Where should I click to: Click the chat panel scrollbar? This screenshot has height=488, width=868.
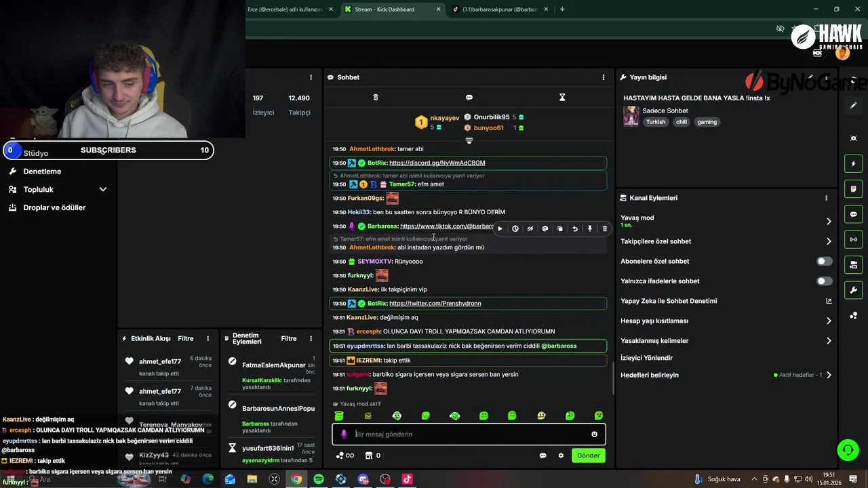[613, 378]
